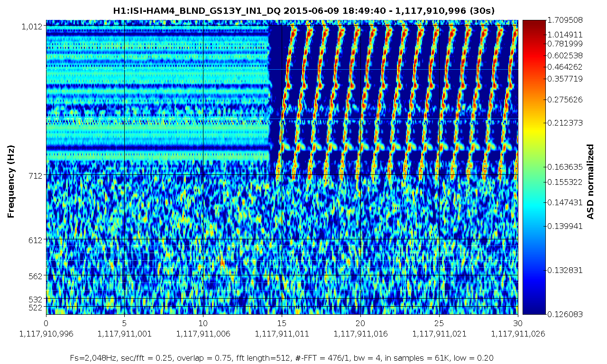Click the colorbar value 0.464262

[x=565, y=67]
